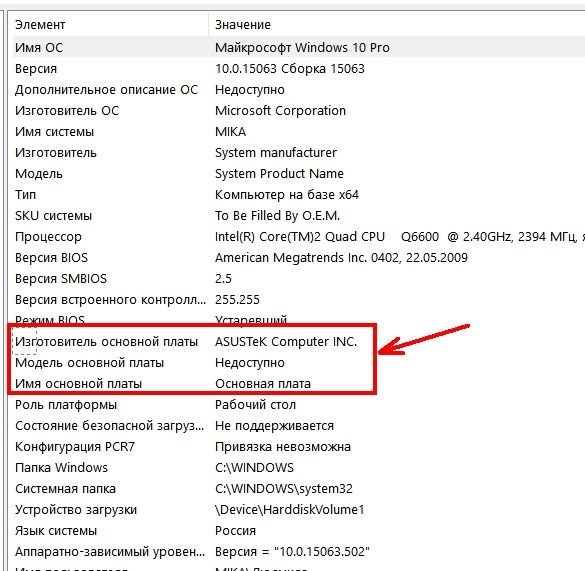Select the 'Устройство загрузки' HarddiskVolume1 row

[298, 509]
